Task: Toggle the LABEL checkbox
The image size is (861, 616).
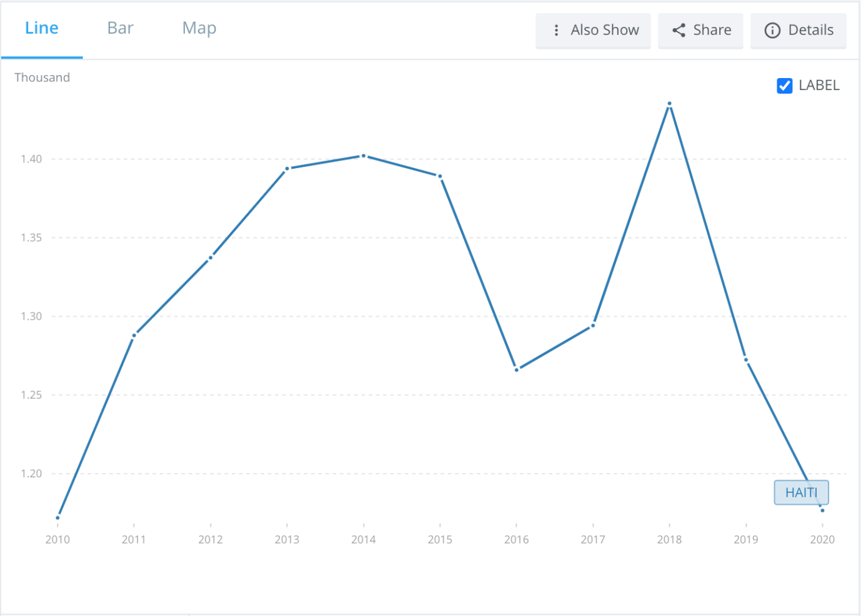Action: click(x=784, y=86)
